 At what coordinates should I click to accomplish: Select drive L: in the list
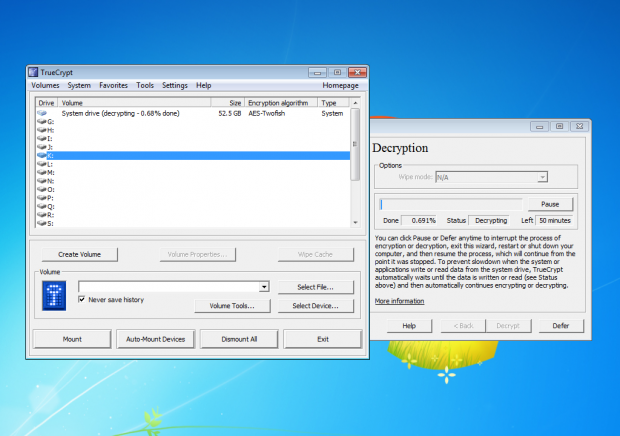click(x=45, y=164)
